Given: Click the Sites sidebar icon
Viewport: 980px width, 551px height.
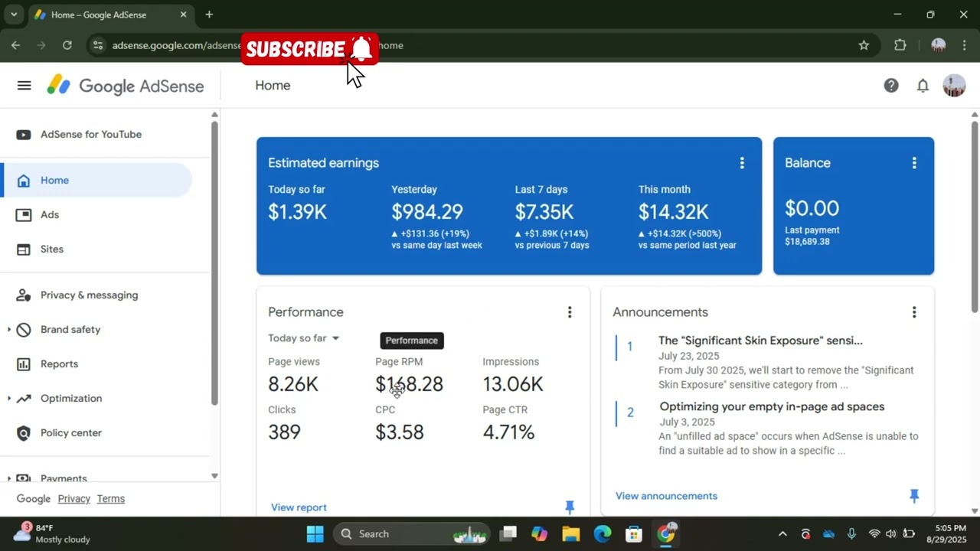Looking at the screenshot, I should 24,249.
